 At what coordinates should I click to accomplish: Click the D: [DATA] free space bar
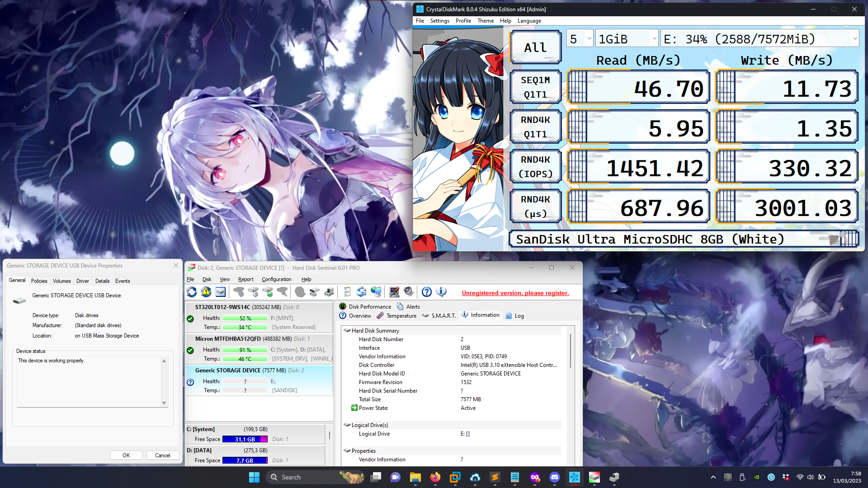pos(245,460)
